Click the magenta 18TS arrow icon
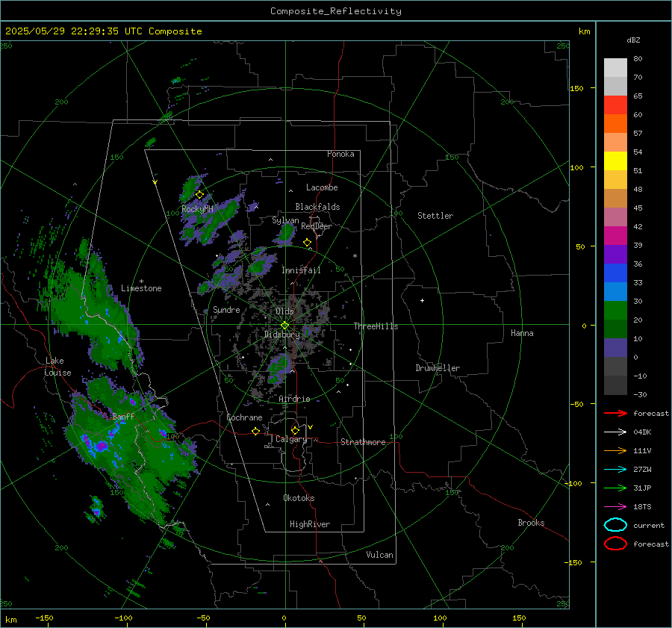Viewport: 672px width, 628px height. [x=615, y=507]
